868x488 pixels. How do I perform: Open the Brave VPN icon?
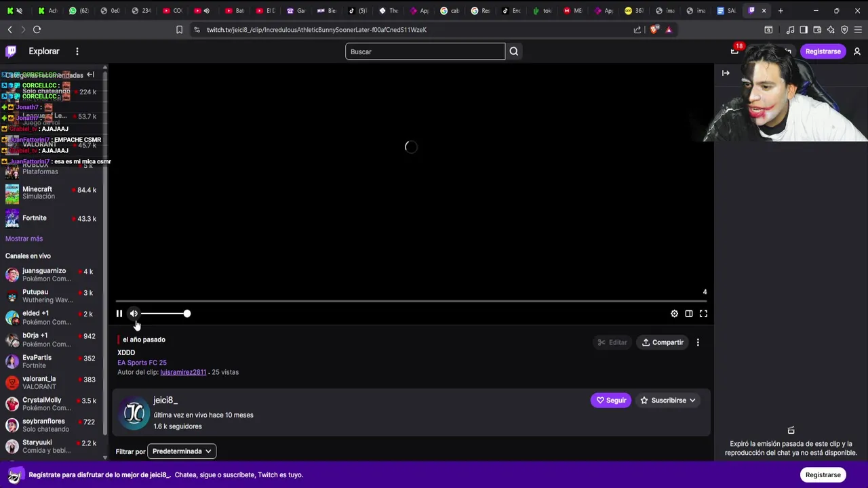(844, 30)
